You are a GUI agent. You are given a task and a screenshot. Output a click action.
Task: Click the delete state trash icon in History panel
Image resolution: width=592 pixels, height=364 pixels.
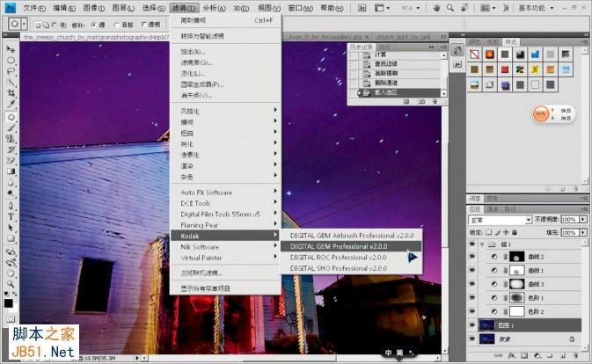(435, 101)
